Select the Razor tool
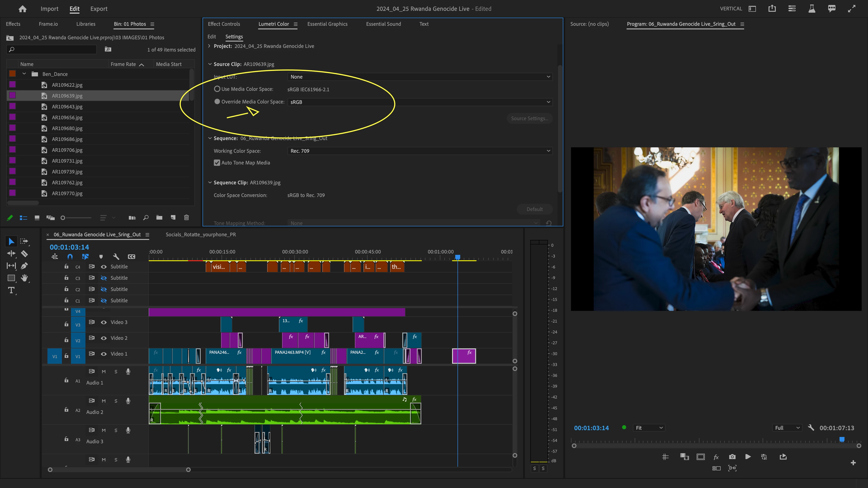 (24, 253)
